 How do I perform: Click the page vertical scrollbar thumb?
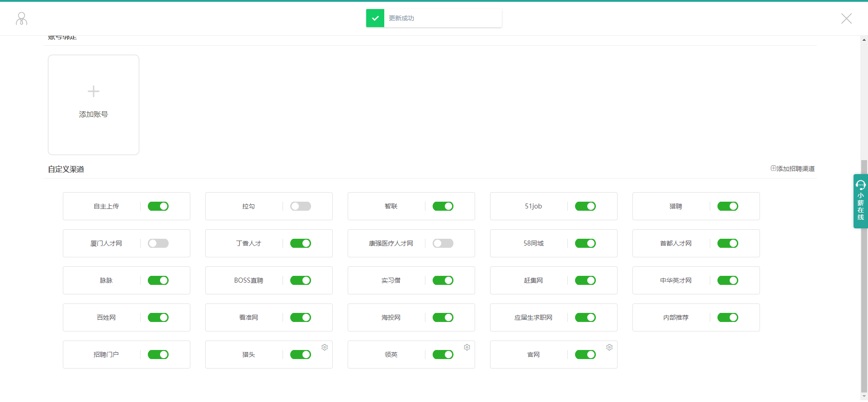[864, 276]
